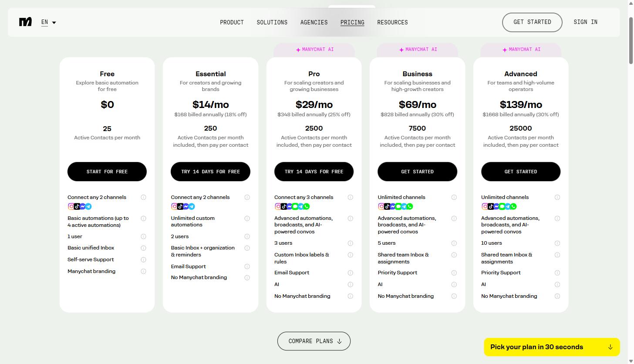Open the Product menu
This screenshot has height=364, width=634.
pos(232,22)
